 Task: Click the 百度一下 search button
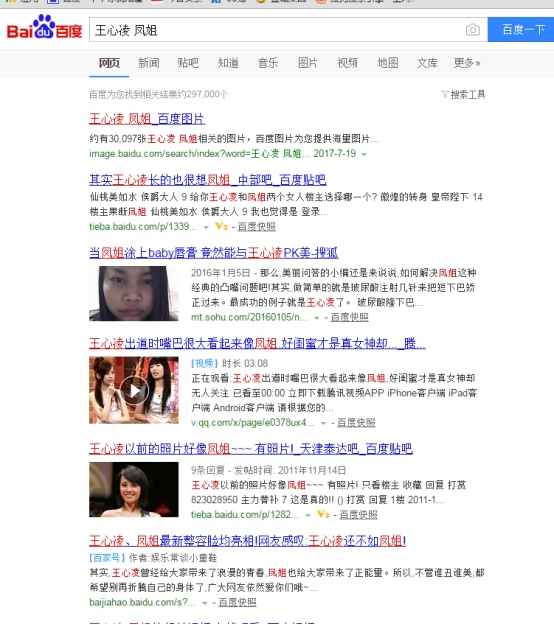click(x=521, y=29)
